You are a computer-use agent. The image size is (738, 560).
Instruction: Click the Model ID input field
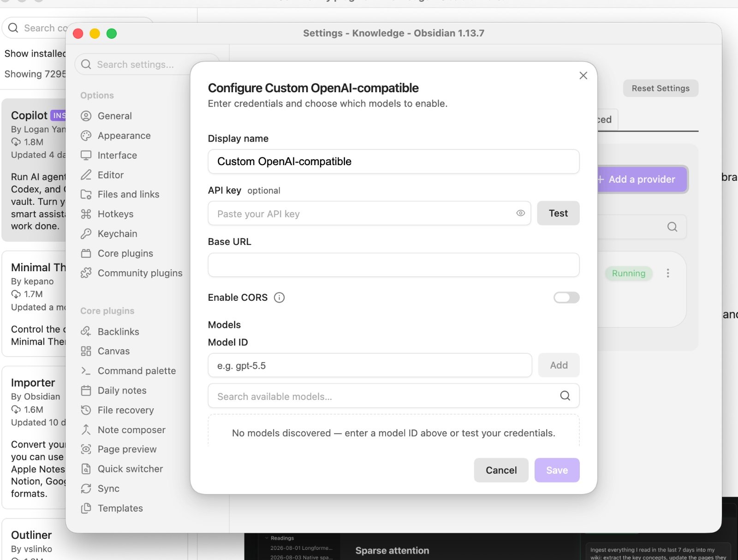[x=370, y=365]
